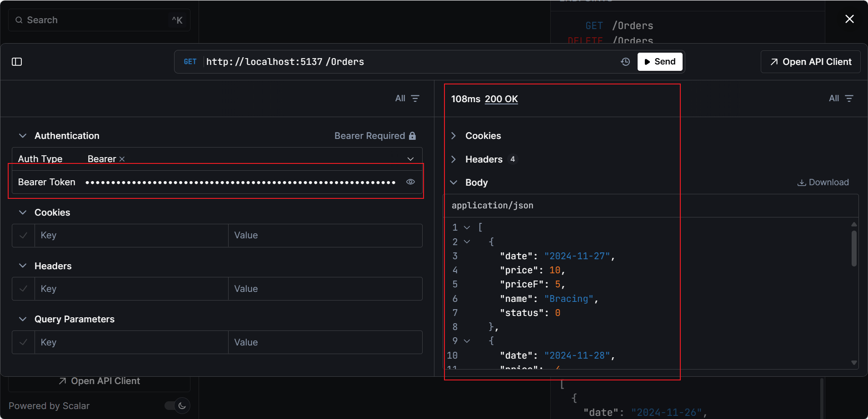Close the API client modal
868x419 pixels.
coord(849,19)
